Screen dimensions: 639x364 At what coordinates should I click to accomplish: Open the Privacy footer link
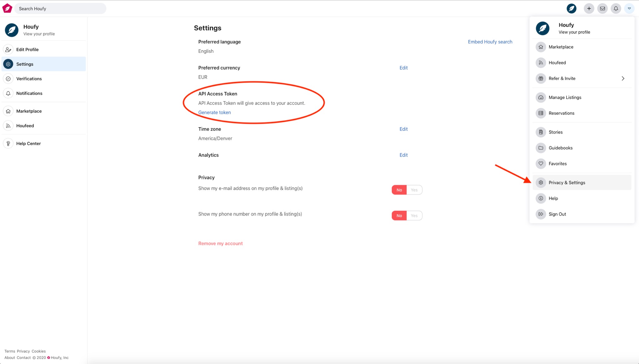pos(23,351)
